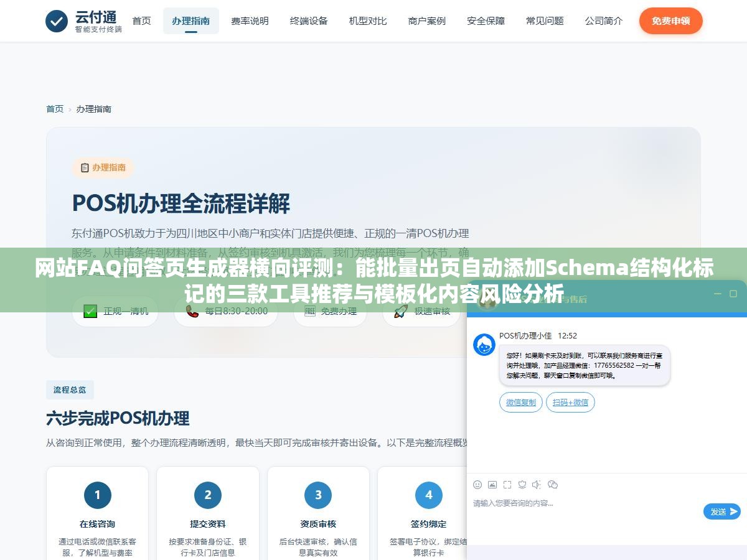Screen dimensions: 747x560
Task: Click the POS机办理小佳 agent avatar
Action: point(484,345)
